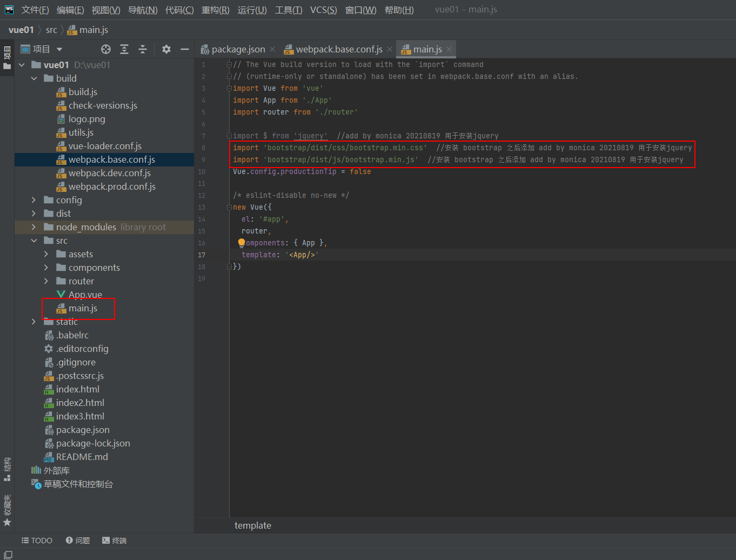Image resolution: width=736 pixels, height=560 pixels.
Task: Open the Project sidebar tool button
Action: [x=7, y=58]
